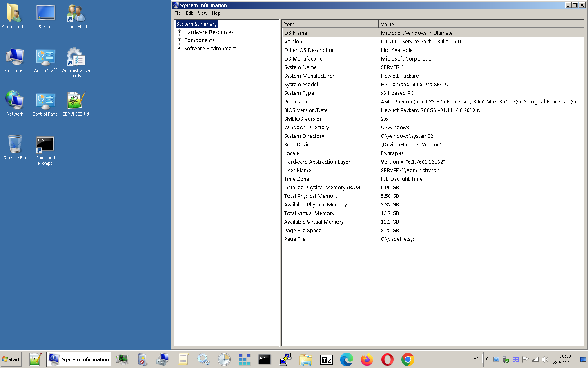Open Windows Explorer from the taskbar

305,359
